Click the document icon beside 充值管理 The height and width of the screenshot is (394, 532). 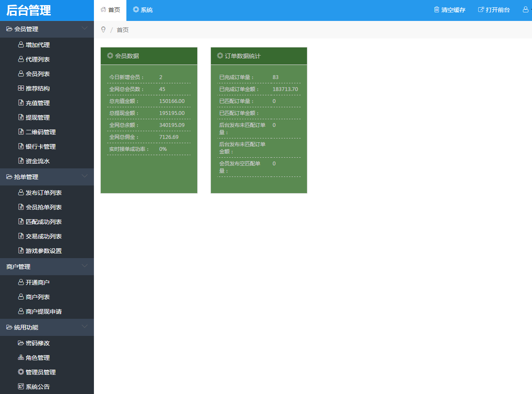20,103
